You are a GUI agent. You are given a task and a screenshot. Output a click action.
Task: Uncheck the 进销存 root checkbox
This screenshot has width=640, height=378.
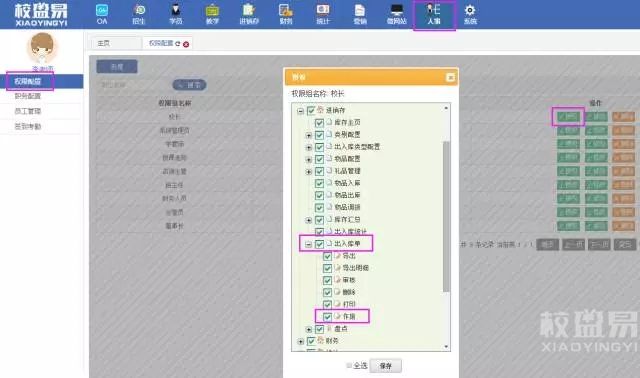click(311, 111)
